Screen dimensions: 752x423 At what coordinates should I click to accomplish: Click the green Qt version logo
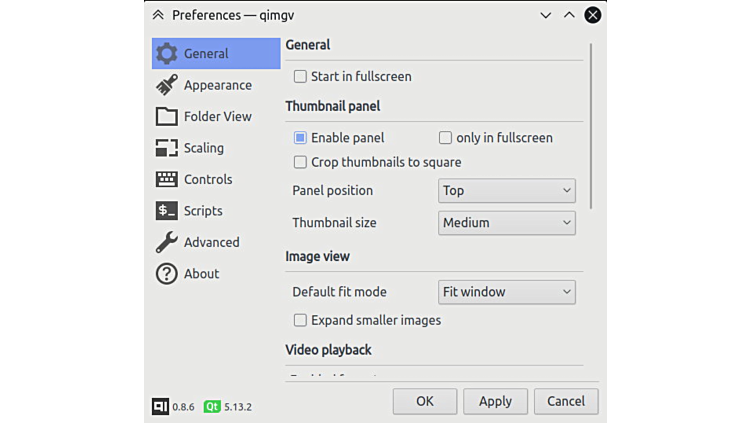pos(212,407)
